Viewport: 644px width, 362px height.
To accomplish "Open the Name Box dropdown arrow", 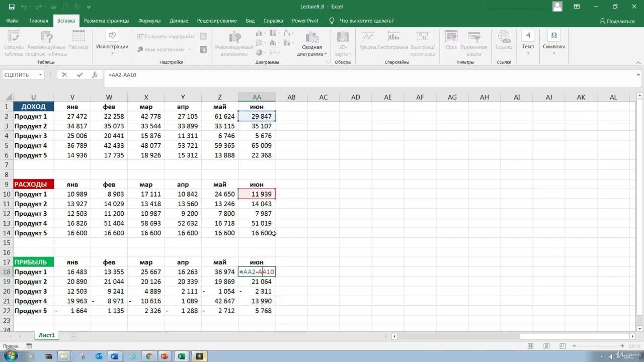I will (40, 75).
